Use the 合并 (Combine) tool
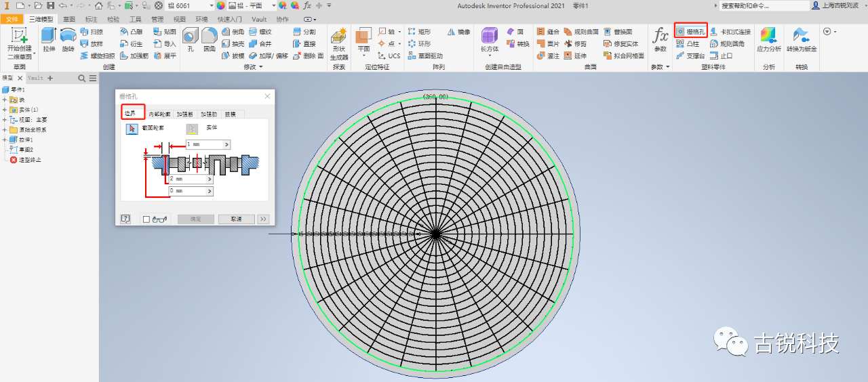Image resolution: width=868 pixels, height=382 pixels. 260,43
